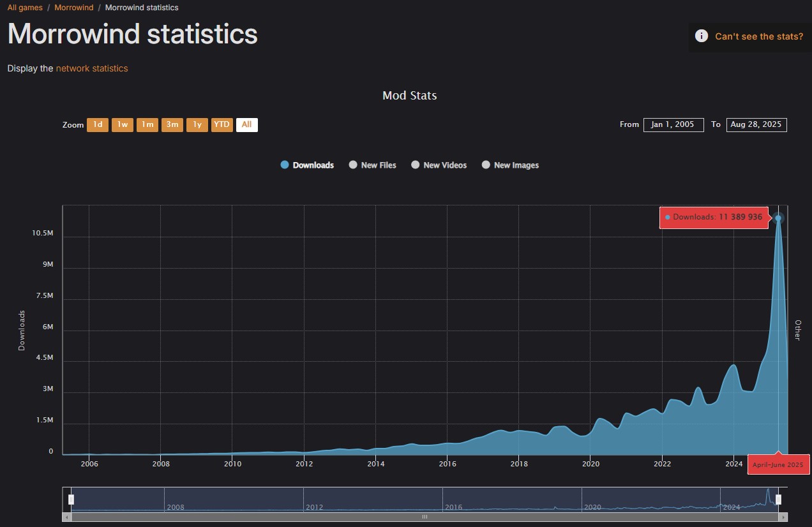Click the Morrowind statistics page heading
The image size is (812, 527).
coord(133,34)
